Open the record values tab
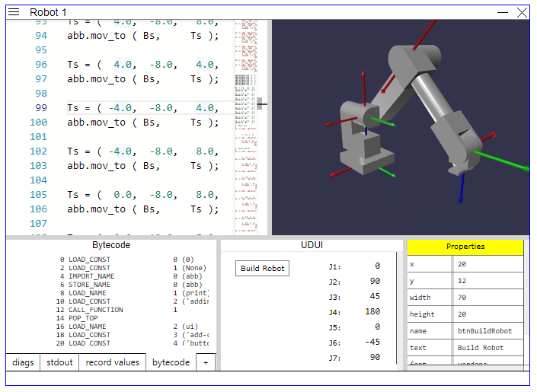Viewport: 537px width, 392px height. coord(112,362)
